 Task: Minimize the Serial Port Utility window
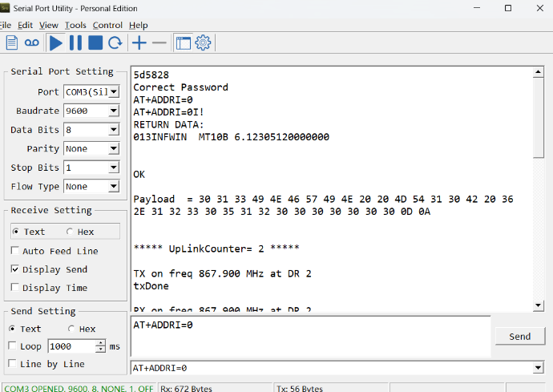pyautogui.click(x=477, y=8)
